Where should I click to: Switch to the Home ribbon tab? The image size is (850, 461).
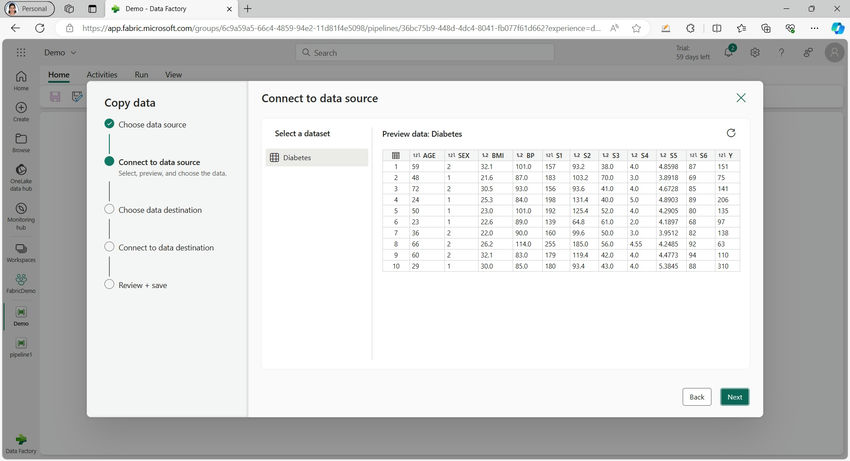59,75
